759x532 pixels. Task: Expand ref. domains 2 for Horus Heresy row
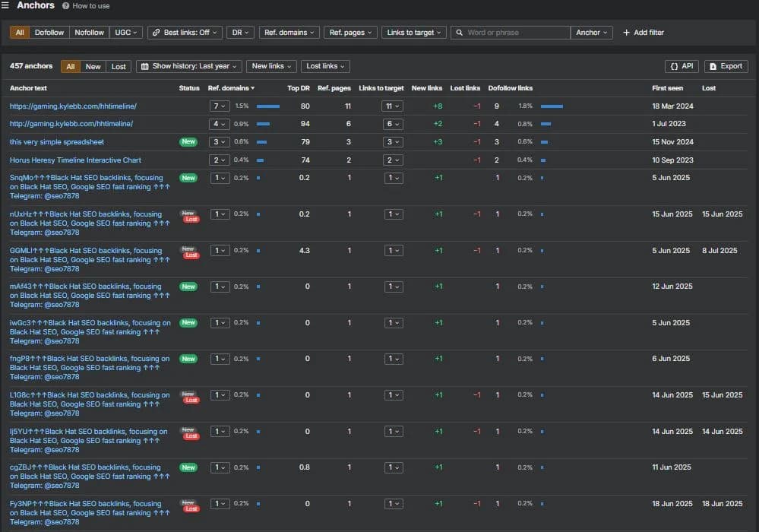pyautogui.click(x=220, y=160)
